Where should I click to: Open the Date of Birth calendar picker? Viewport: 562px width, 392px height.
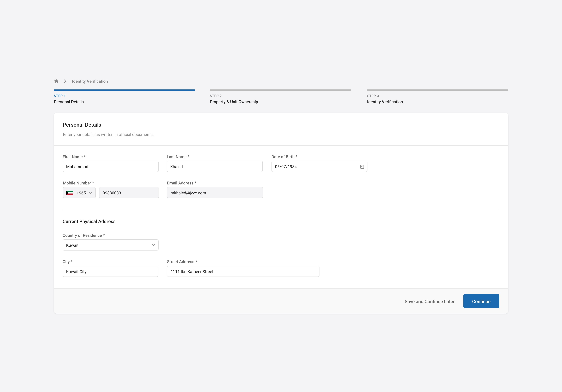coord(362,166)
